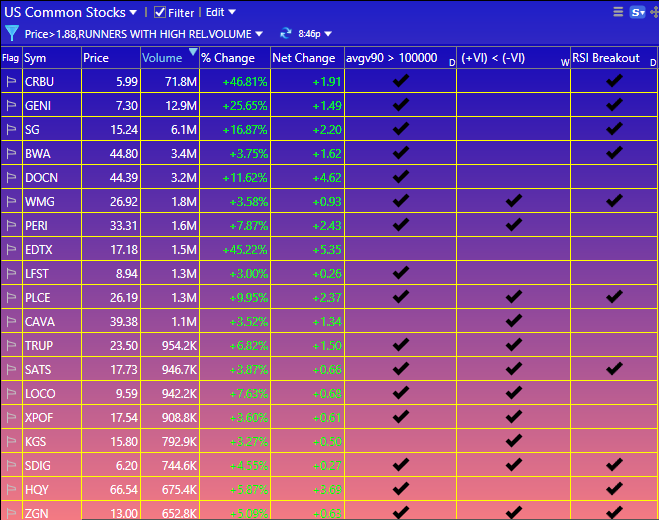
Task: Flag the GENI stock row
Action: coord(11,105)
